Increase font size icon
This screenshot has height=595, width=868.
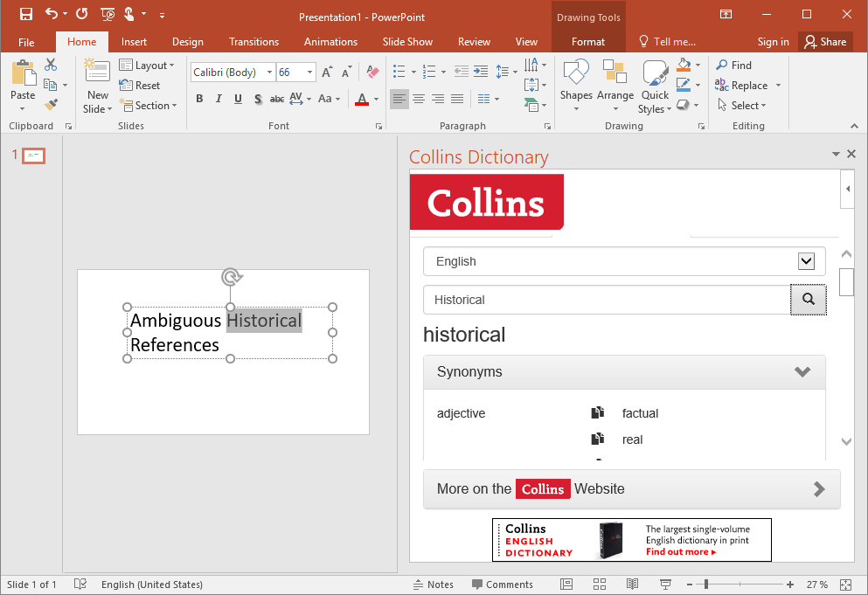point(328,72)
